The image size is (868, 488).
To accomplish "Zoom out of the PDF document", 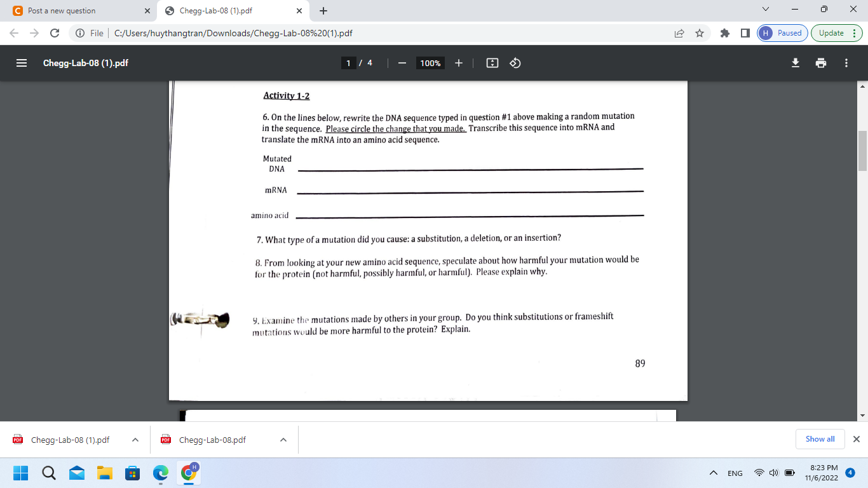I will 401,63.
